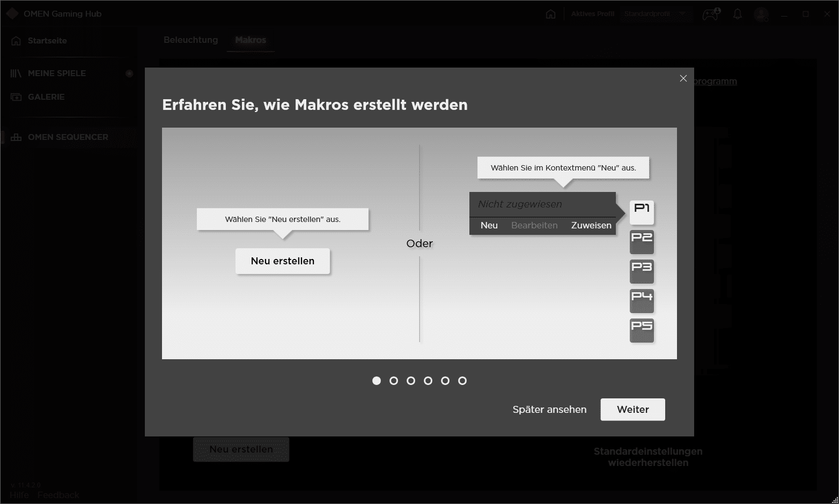Select the P5 key icon
The height and width of the screenshot is (504, 839).
[x=642, y=330]
